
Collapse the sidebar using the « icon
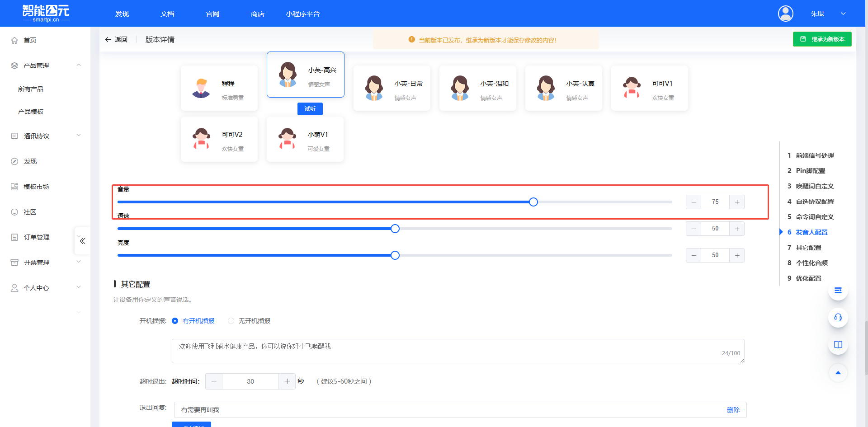point(82,241)
